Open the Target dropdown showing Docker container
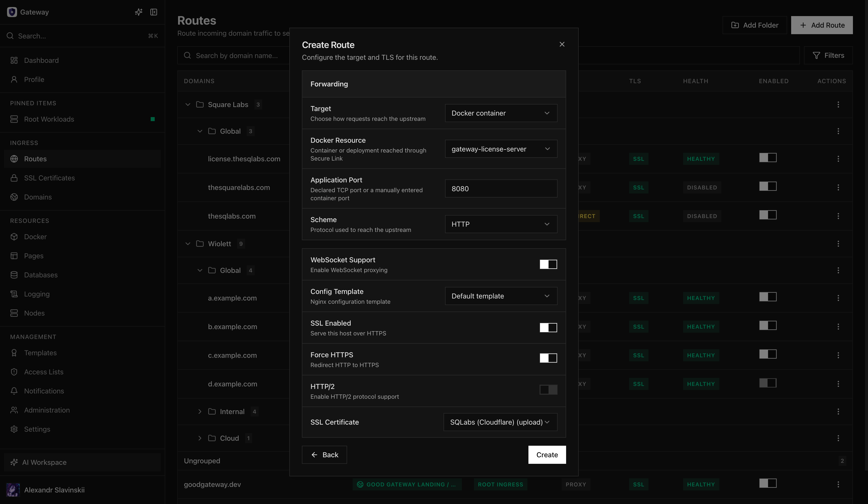 (501, 113)
